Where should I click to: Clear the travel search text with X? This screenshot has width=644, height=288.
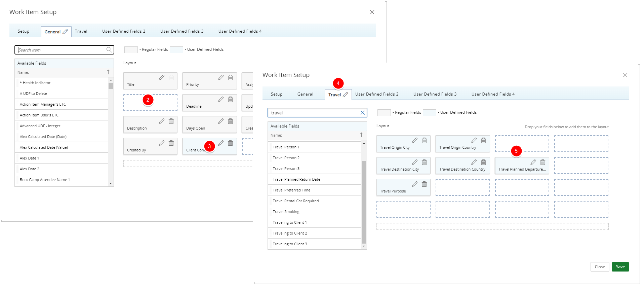[x=362, y=113]
